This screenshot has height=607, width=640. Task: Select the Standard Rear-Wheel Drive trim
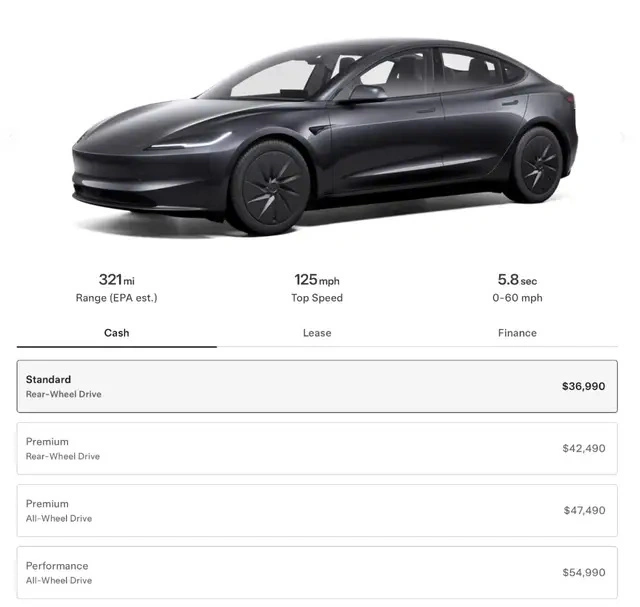coord(317,386)
